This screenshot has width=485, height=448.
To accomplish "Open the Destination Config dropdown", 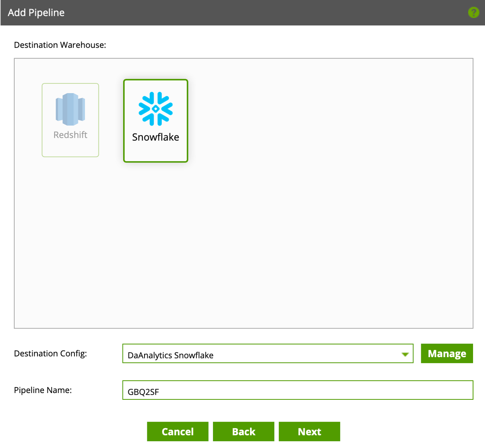I will pos(268,354).
